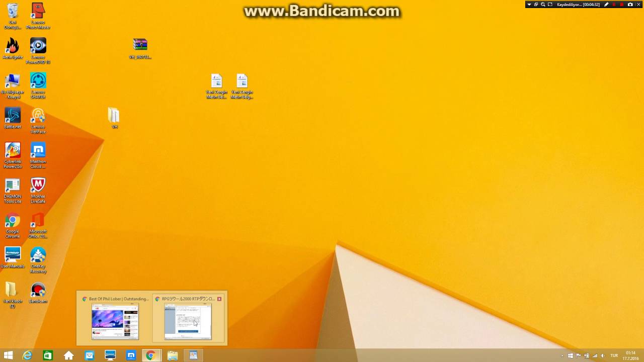The width and height of the screenshot is (644, 362).
Task: Select the VH folder on desktop
Action: pyautogui.click(x=114, y=118)
